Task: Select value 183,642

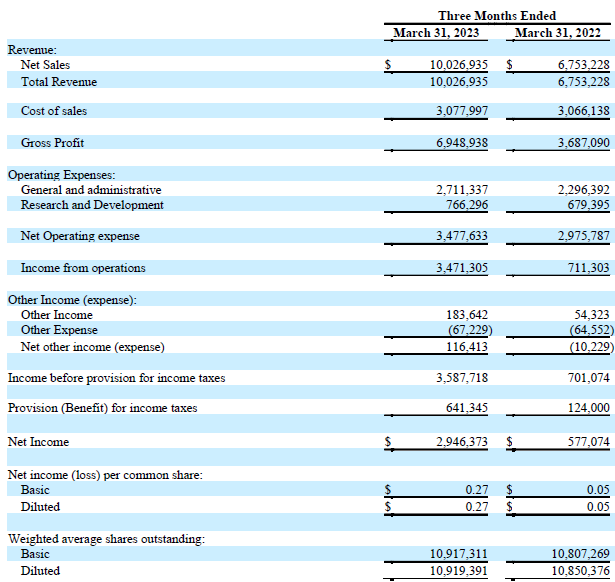Action: point(467,315)
